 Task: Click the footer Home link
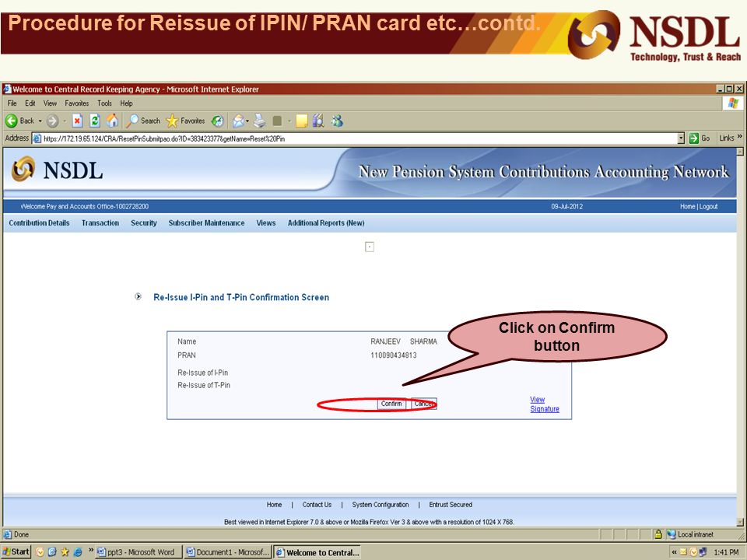pos(274,505)
